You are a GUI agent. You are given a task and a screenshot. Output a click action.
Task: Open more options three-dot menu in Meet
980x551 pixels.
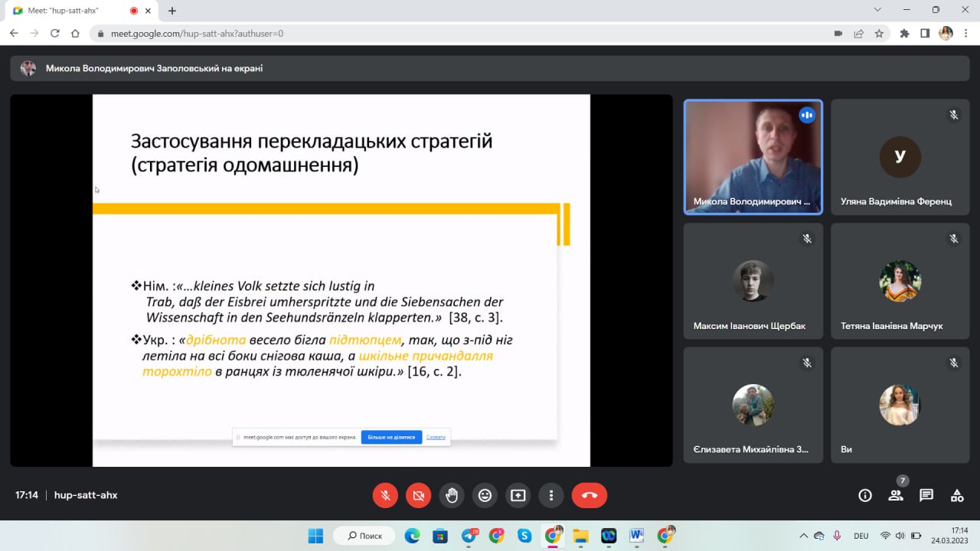pyautogui.click(x=550, y=495)
